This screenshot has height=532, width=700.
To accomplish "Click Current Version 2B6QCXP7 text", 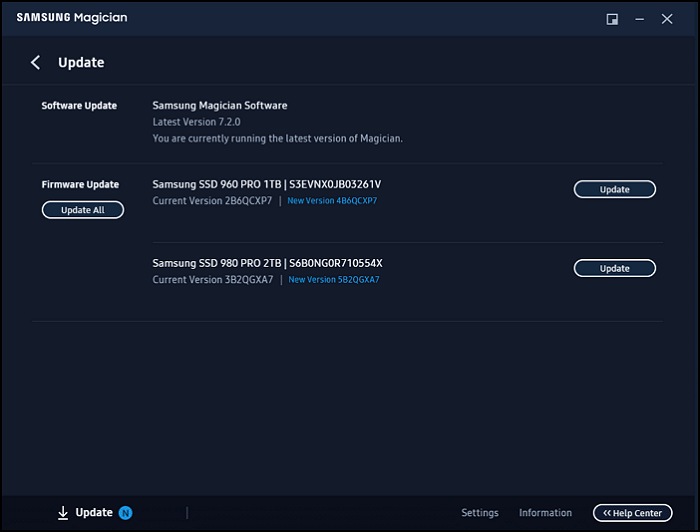I will tap(212, 201).
